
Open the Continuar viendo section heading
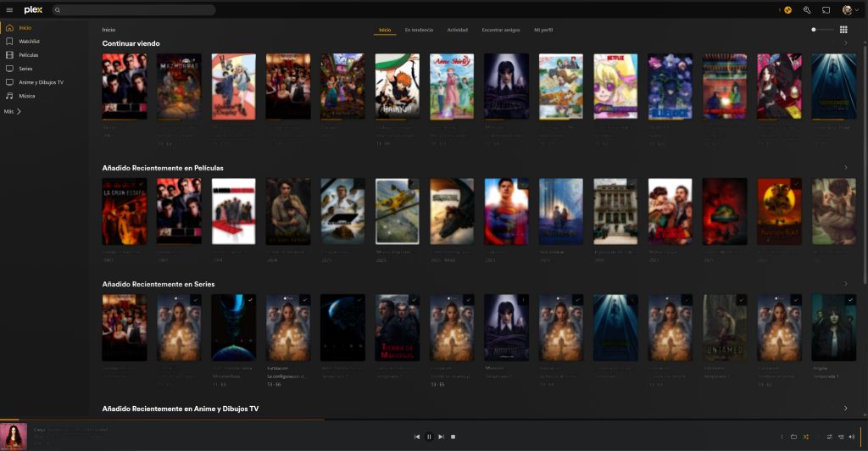click(x=131, y=43)
